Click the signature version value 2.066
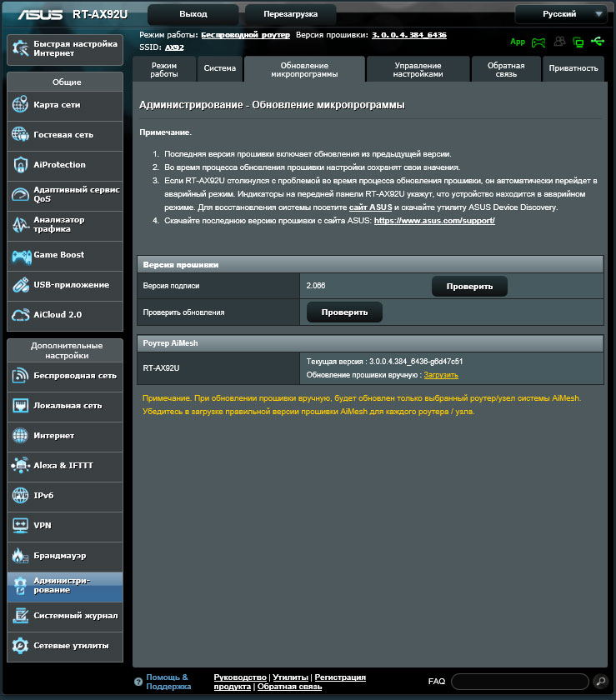616x700 pixels. tap(316, 286)
